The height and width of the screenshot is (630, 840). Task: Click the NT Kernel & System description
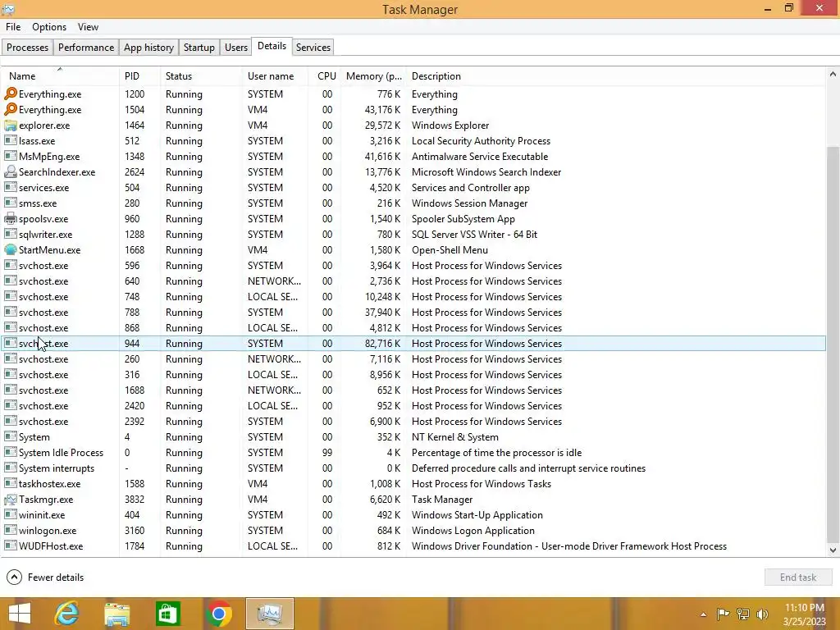click(x=454, y=437)
